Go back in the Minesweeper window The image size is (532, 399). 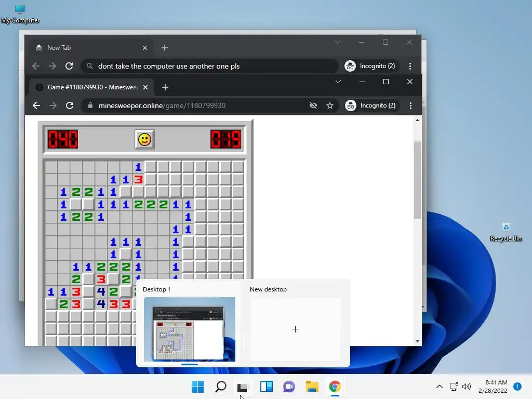point(36,105)
